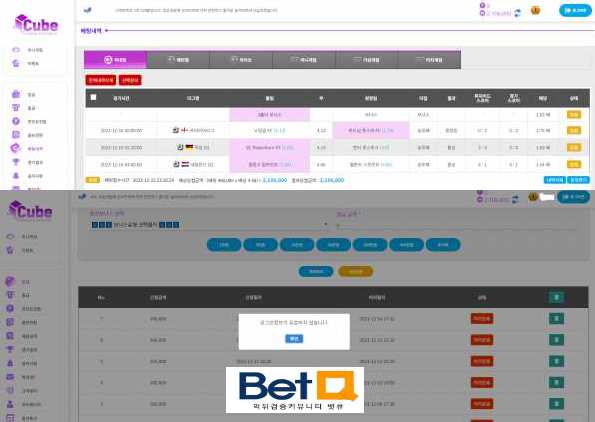Click the home icon in the lower sidebar
The width and height of the screenshot is (595, 422).
click(x=10, y=250)
